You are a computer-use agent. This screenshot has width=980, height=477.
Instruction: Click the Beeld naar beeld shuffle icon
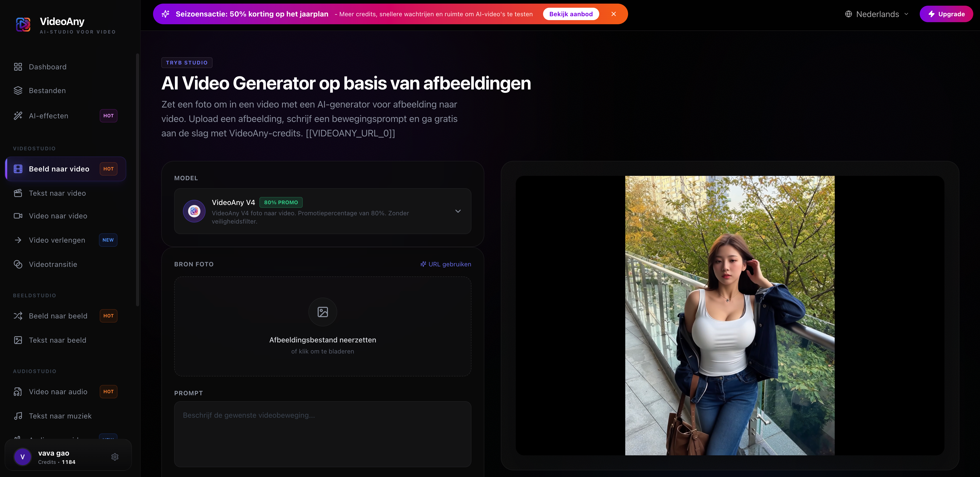[x=18, y=316]
